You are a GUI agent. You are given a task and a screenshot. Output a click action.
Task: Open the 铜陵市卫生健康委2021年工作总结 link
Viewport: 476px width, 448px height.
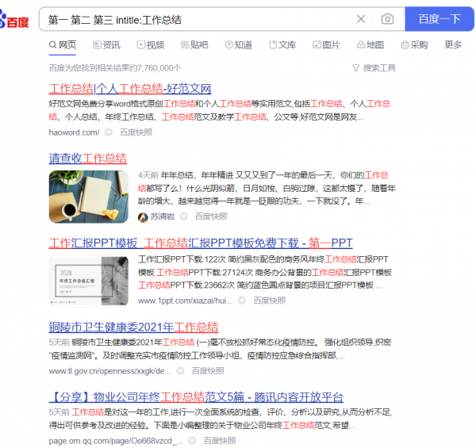click(x=133, y=327)
